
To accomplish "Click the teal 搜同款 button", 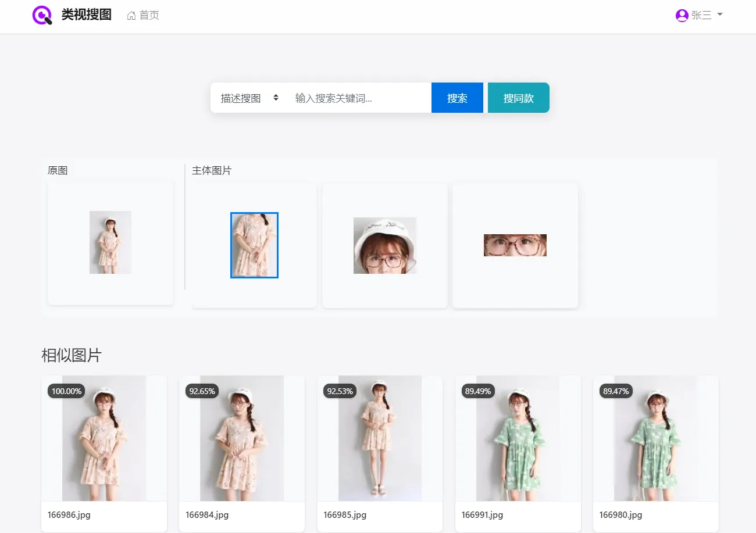I will click(x=518, y=98).
